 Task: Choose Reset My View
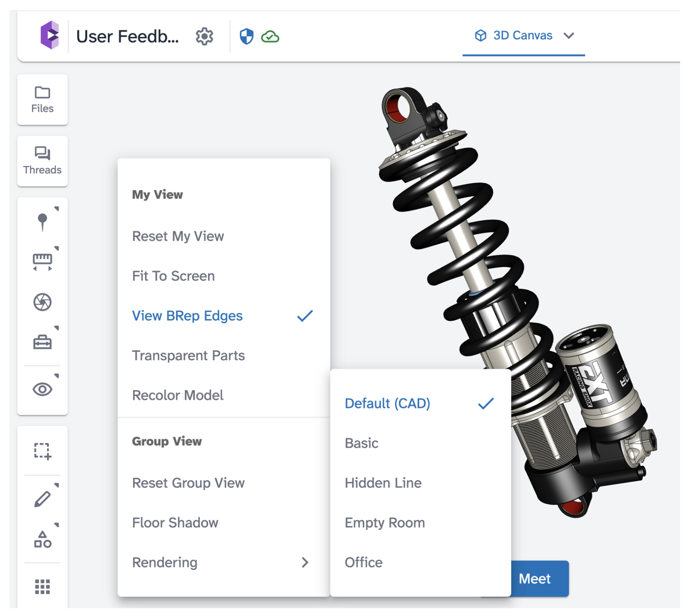click(x=224, y=236)
